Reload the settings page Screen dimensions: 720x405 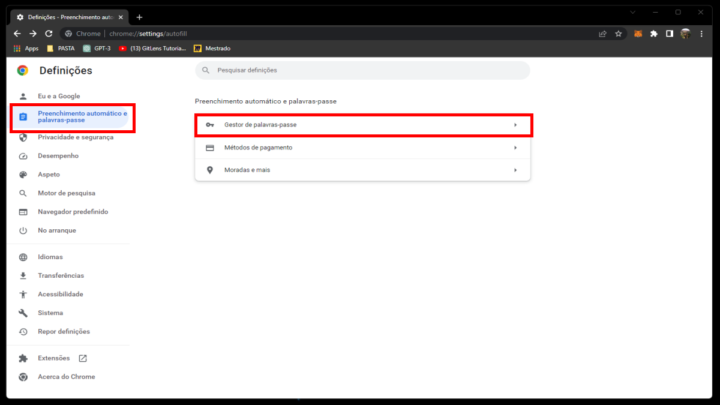(x=49, y=34)
